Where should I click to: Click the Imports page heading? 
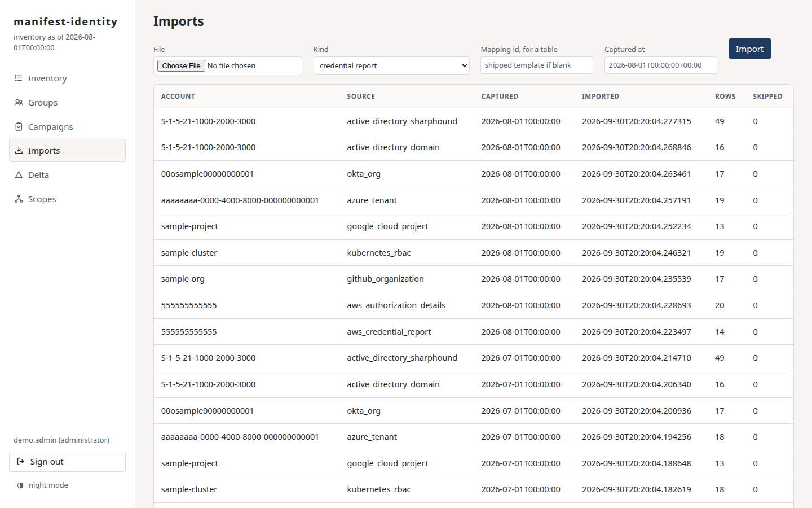(178, 21)
